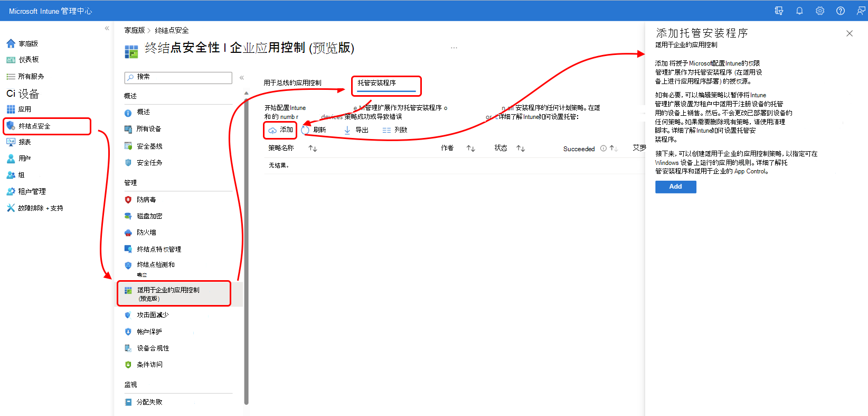Collapse the endpoint security submenu chevron
The height and width of the screenshot is (416, 868).
click(241, 78)
